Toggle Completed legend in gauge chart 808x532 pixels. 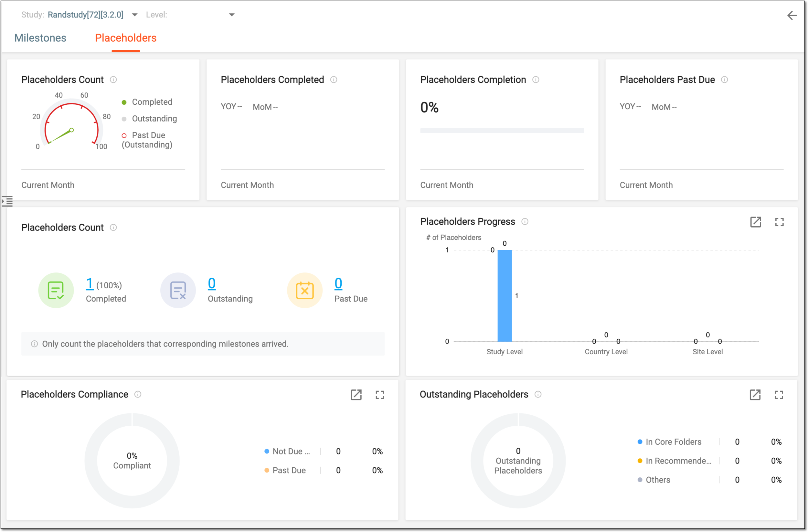[x=147, y=102]
